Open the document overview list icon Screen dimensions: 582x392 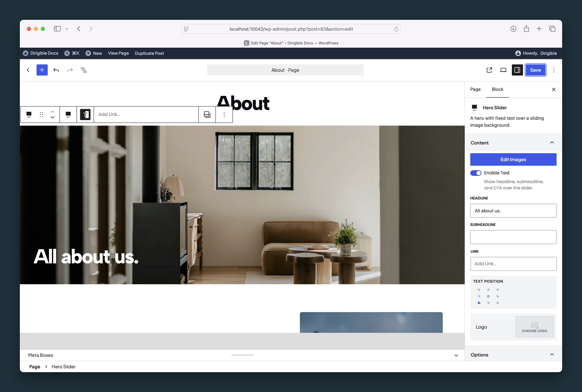point(84,70)
